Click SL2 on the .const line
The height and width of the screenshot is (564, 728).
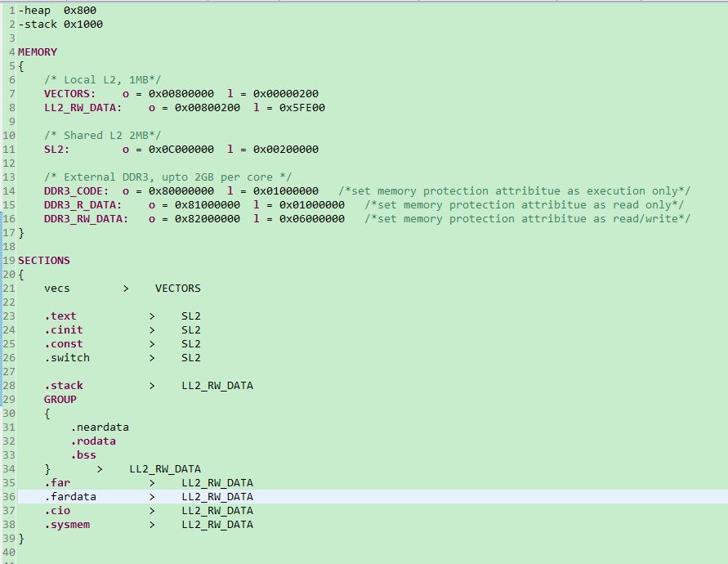(x=191, y=344)
